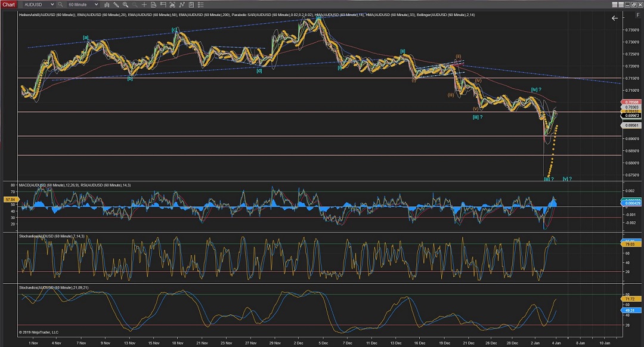Click the first grey link square in title bar
This screenshot has height=347, width=644.
pyautogui.click(x=615, y=5)
